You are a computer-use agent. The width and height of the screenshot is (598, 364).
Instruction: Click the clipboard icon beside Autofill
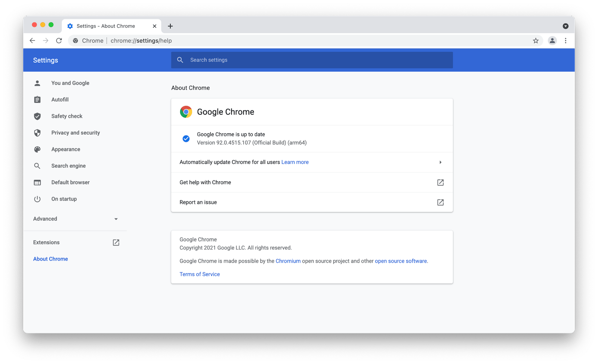(37, 100)
